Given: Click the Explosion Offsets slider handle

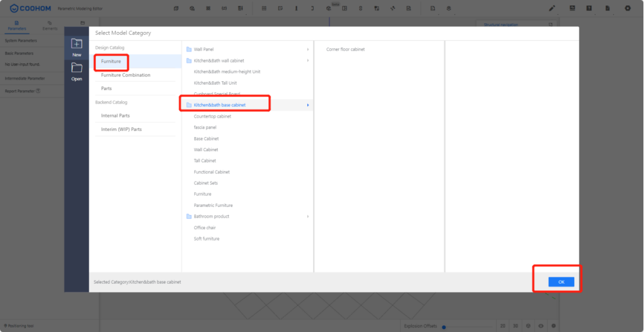Looking at the screenshot, I should (444, 327).
